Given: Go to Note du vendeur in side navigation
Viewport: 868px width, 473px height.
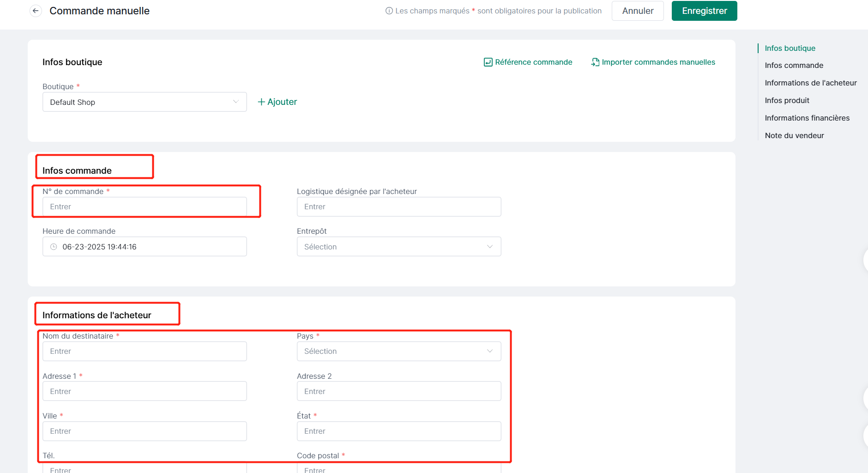Looking at the screenshot, I should (794, 135).
